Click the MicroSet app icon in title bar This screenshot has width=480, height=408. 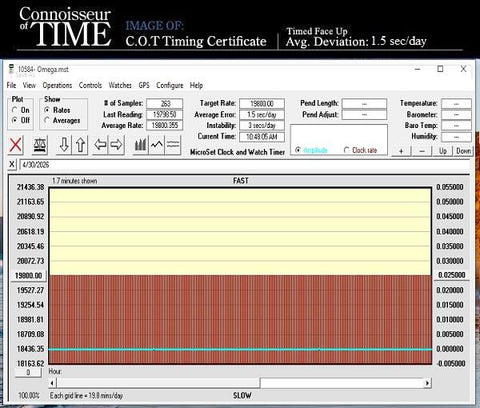(11, 69)
